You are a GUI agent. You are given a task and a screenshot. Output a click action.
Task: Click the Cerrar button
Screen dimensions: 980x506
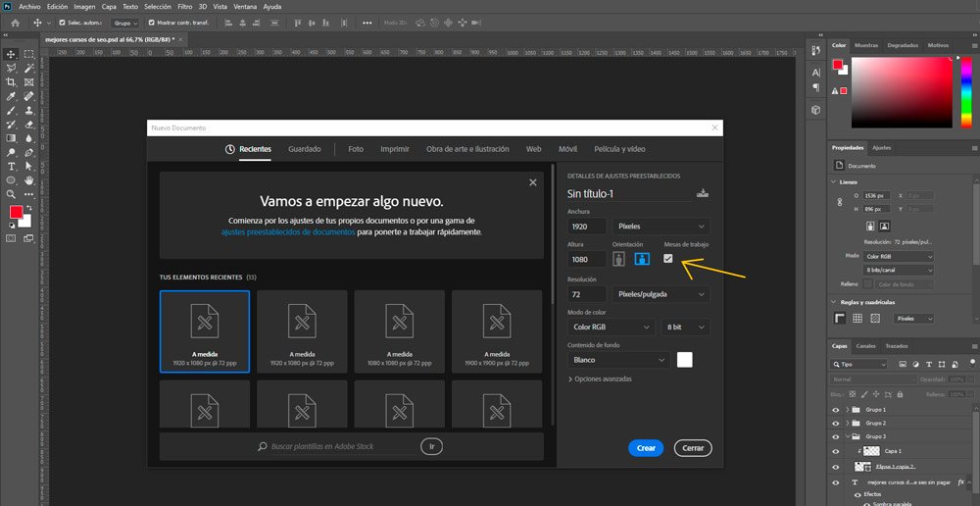[693, 448]
